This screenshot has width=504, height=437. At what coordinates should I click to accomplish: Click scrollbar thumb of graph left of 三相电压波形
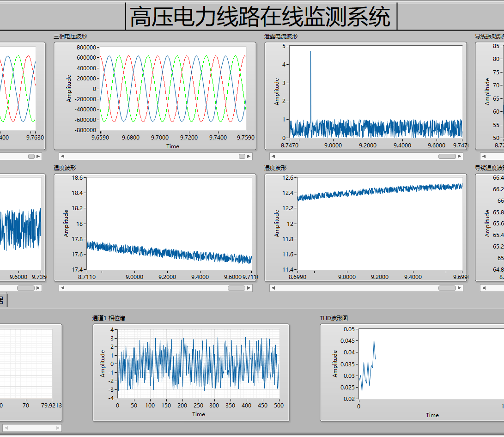tap(31, 157)
